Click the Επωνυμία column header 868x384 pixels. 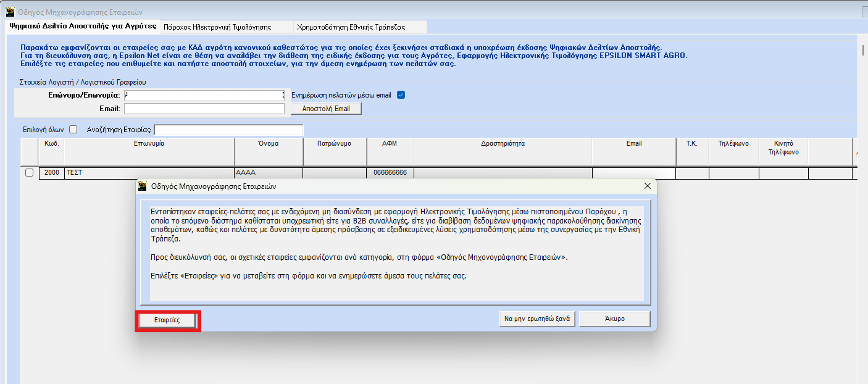coord(149,144)
